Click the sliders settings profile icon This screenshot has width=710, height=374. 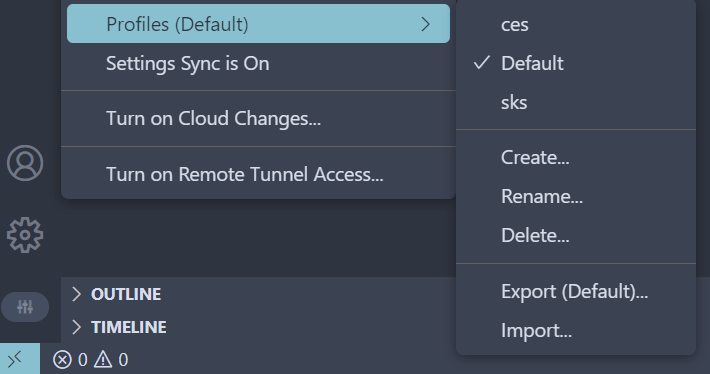point(25,307)
